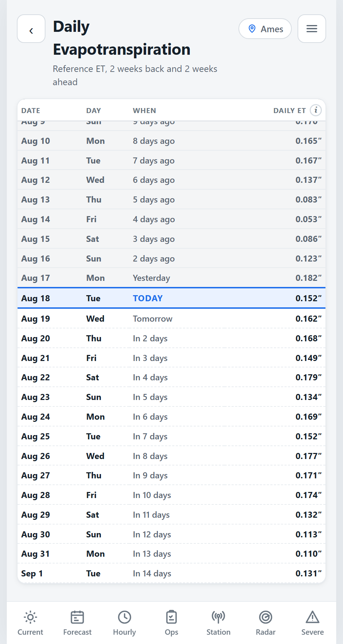This screenshot has height=644, width=343.
Task: Open the Station tab
Action: pos(218,623)
